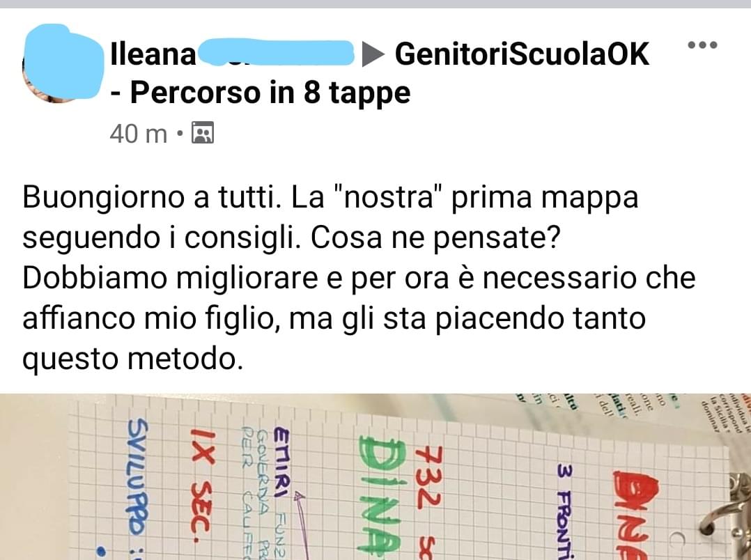Click the green 'DINA' lettering in photo
The image size is (751, 560).
380,496
